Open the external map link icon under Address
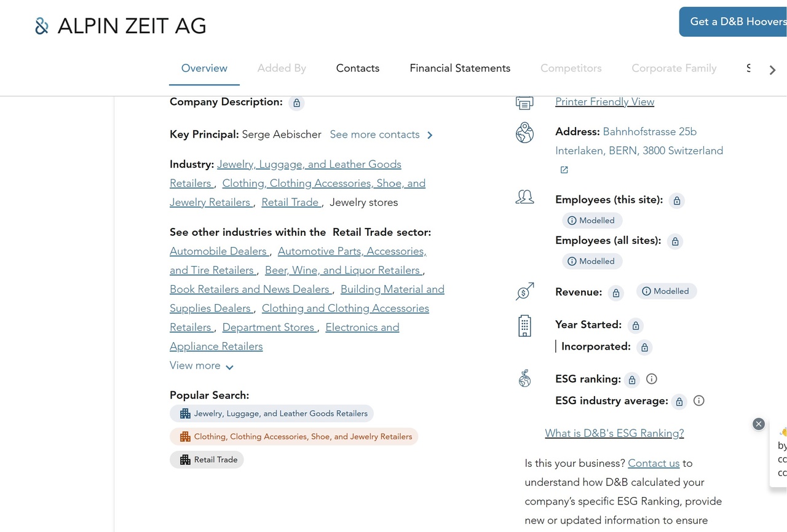 pos(564,170)
